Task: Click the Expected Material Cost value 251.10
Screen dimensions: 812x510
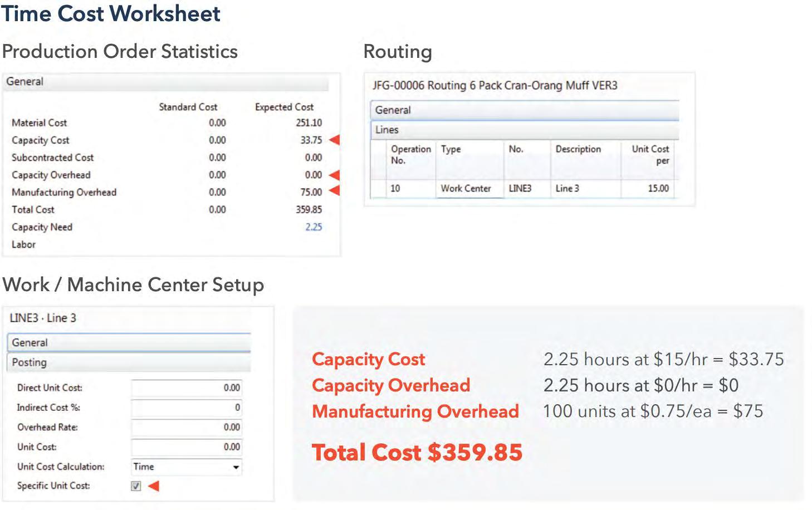Action: (309, 122)
